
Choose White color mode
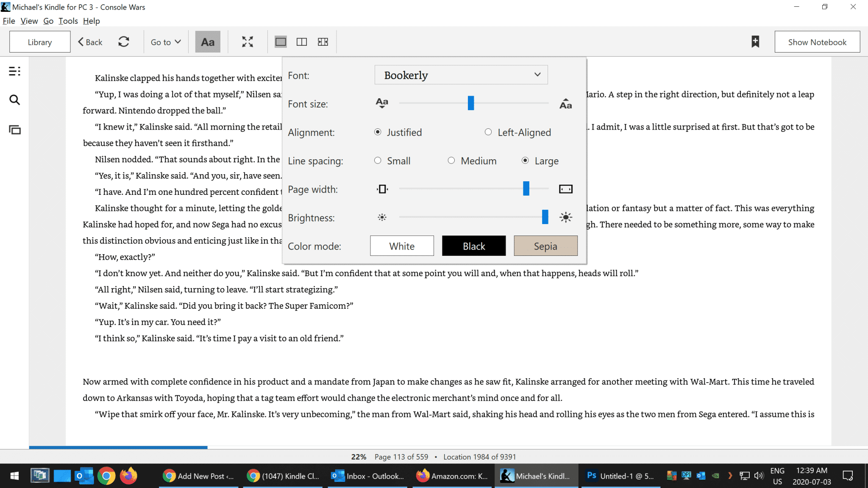[402, 246]
